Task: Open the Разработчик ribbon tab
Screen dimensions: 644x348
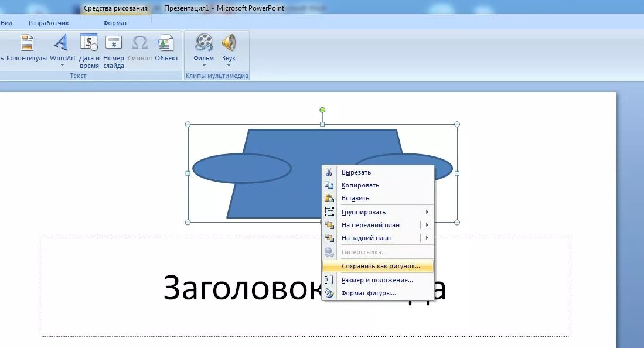Action: [x=49, y=23]
